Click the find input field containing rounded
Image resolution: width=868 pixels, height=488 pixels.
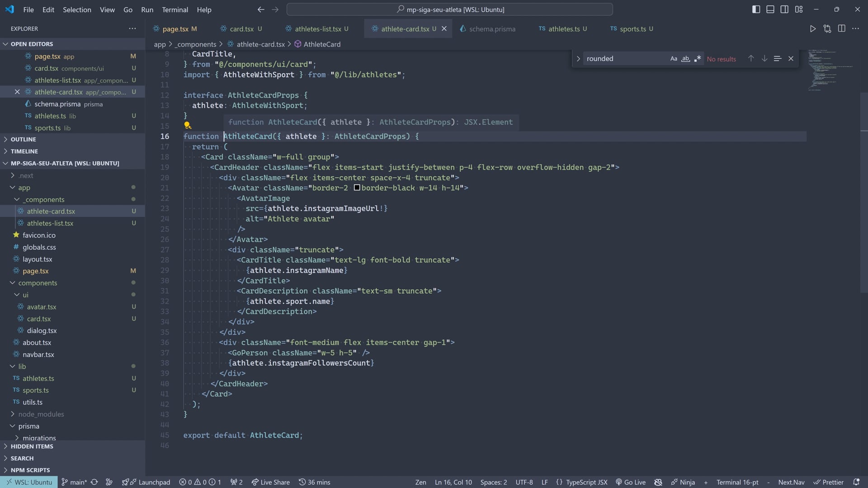[624, 59]
